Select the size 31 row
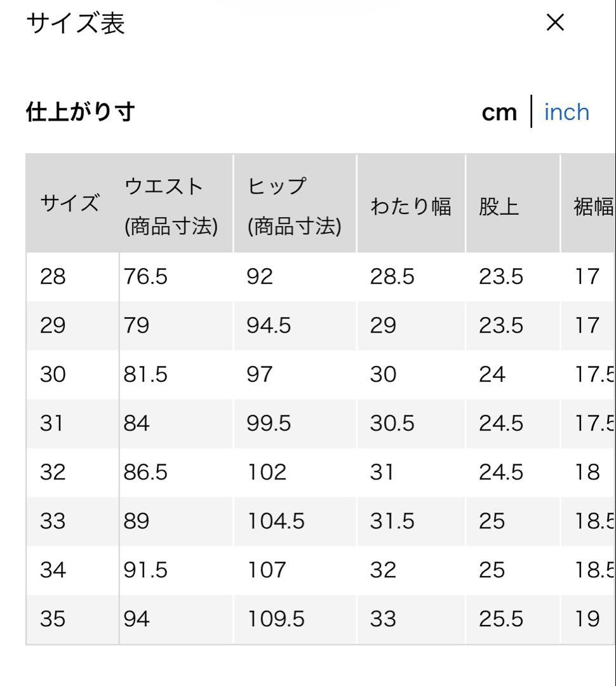The height and width of the screenshot is (686, 616). click(x=321, y=424)
